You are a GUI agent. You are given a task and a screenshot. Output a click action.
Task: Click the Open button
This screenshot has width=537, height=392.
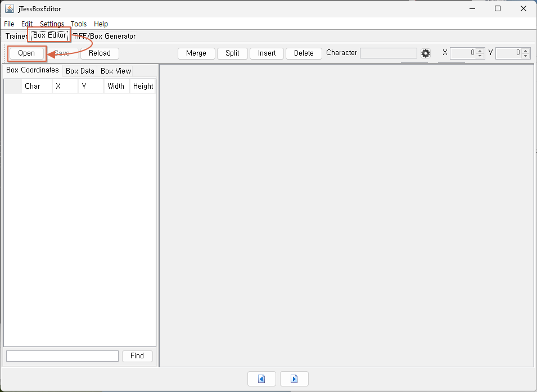[26, 53]
